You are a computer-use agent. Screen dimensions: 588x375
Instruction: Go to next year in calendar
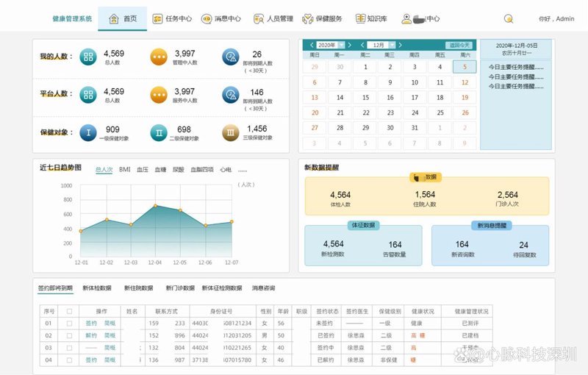(x=350, y=45)
